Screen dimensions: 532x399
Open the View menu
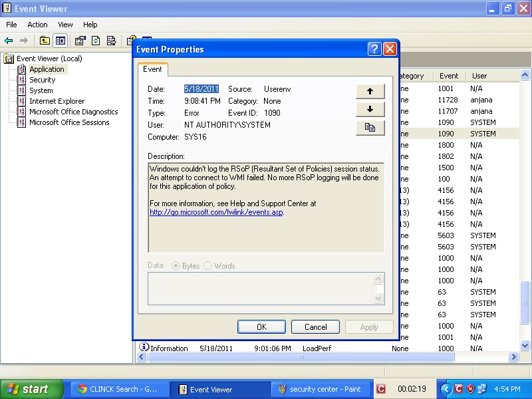click(x=65, y=25)
